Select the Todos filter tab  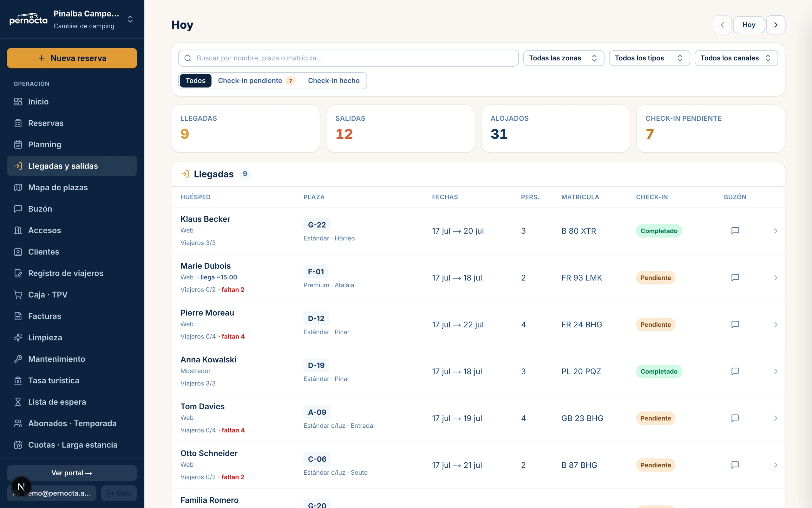[196, 81]
